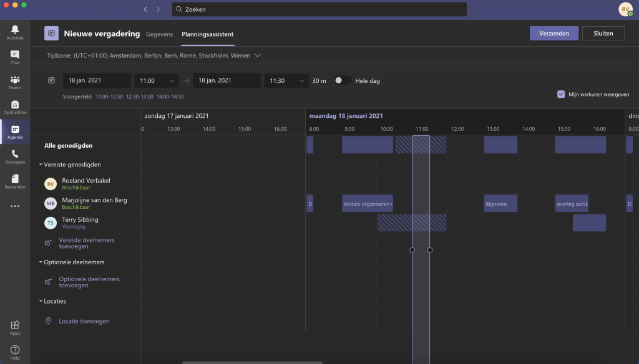Uncheck Mijn werkuren weergeven checkbox

pyautogui.click(x=561, y=94)
